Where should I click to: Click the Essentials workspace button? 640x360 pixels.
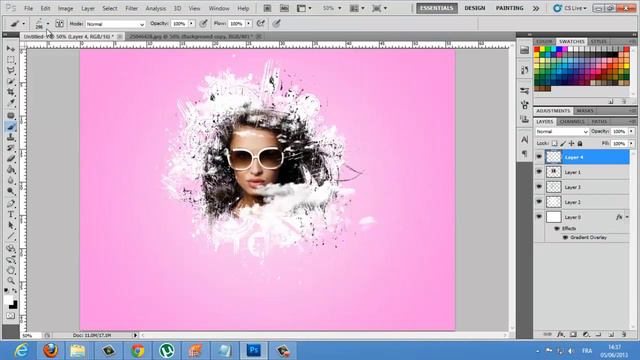click(x=437, y=8)
